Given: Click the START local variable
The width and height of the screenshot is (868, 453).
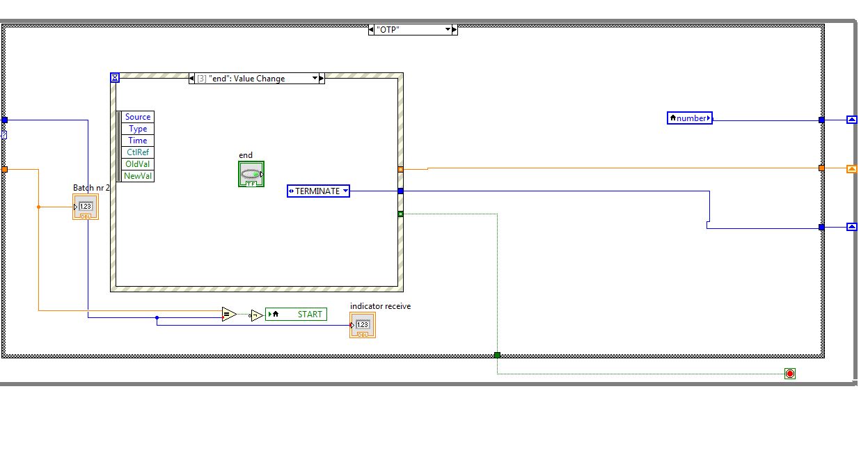Looking at the screenshot, I should [296, 315].
